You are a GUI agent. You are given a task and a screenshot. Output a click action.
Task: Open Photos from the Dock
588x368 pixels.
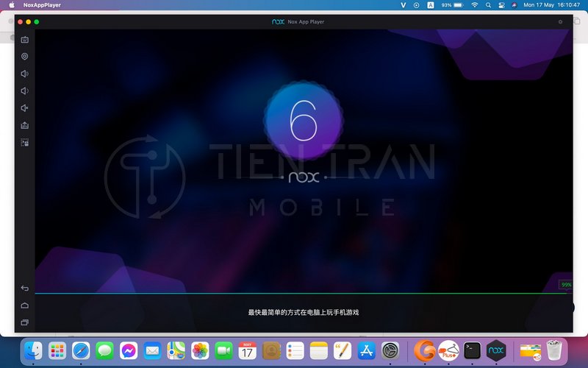200,351
